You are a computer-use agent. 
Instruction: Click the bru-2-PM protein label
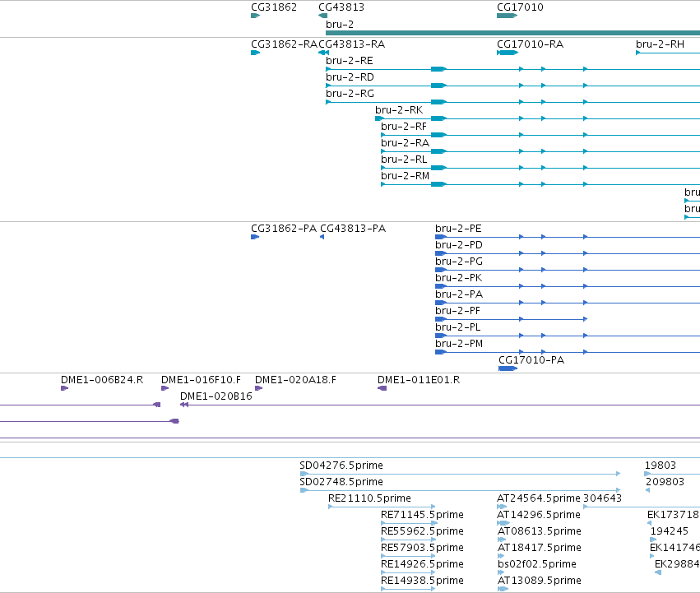pos(459,344)
